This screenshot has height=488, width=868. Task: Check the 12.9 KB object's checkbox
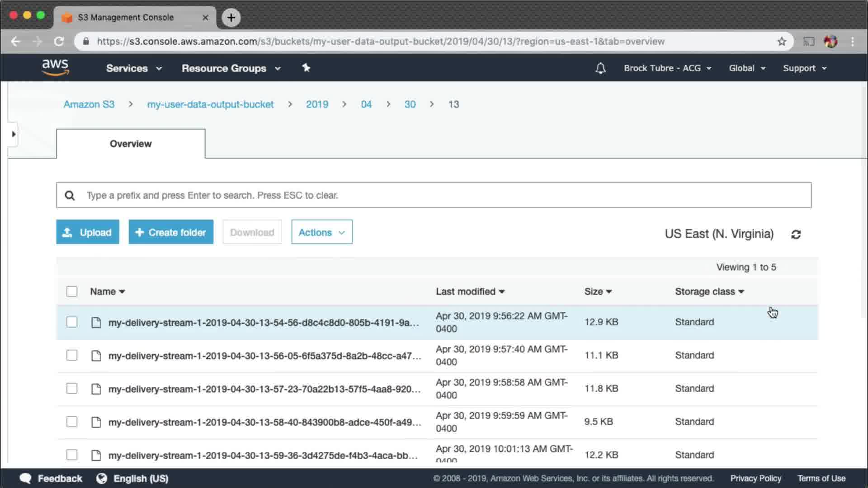pos(72,322)
